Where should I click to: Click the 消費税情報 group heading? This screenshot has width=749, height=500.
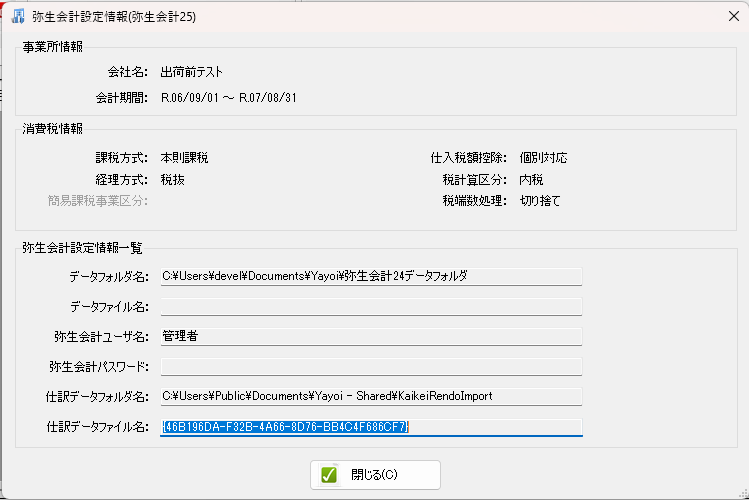[53, 129]
